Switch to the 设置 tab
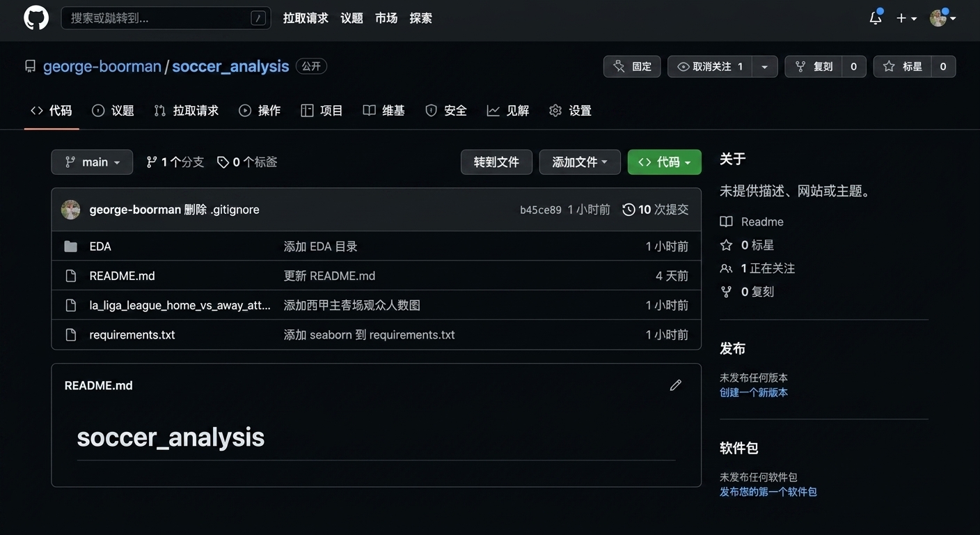Image resolution: width=980 pixels, height=535 pixels. point(570,110)
